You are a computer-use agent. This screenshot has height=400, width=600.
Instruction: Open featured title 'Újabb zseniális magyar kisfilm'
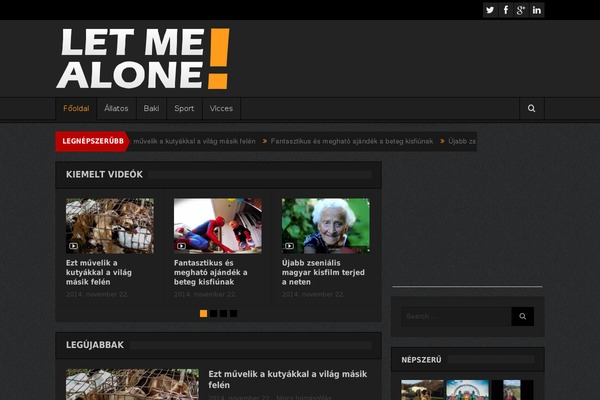323,273
